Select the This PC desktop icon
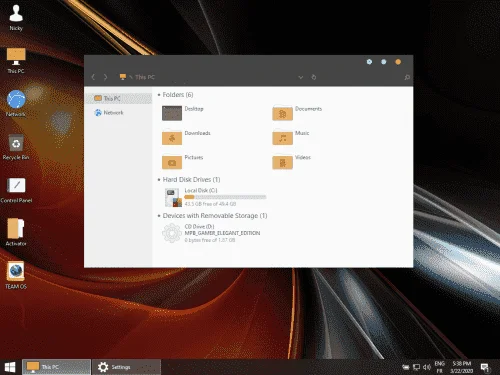 pos(16,61)
